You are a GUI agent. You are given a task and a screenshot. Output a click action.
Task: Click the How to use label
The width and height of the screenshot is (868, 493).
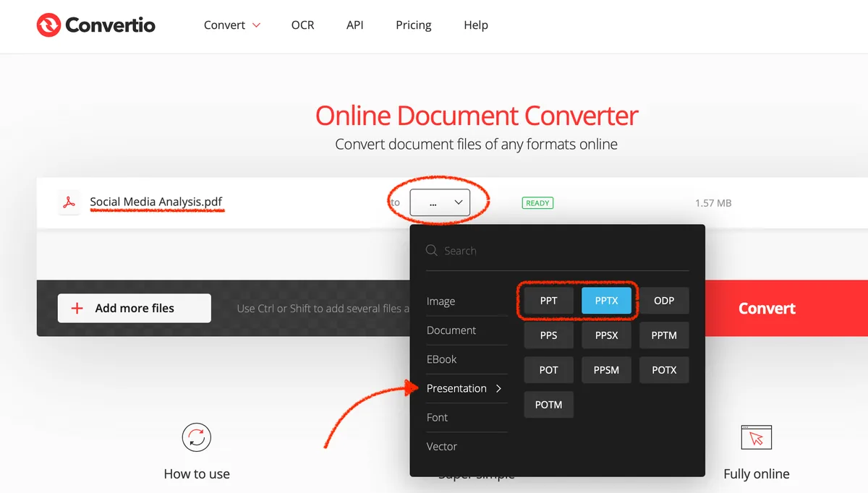pyautogui.click(x=197, y=474)
